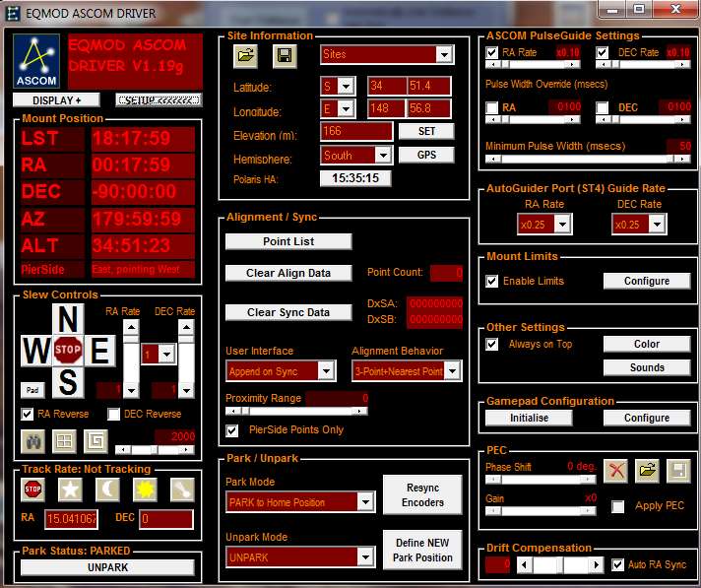The height and width of the screenshot is (588, 701).
Task: Open Longitude direction E dropdown
Action: pos(346,108)
